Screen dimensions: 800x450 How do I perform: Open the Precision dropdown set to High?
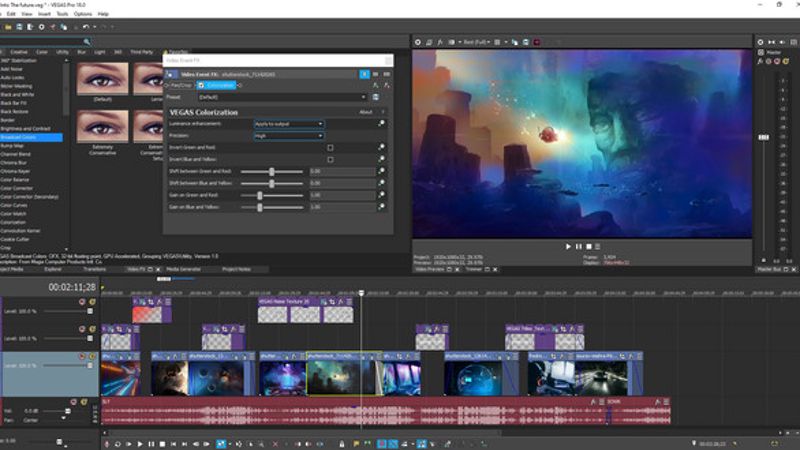click(288, 136)
